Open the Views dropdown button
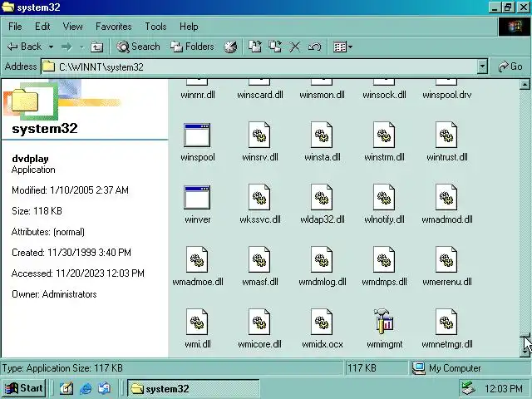 pos(342,47)
